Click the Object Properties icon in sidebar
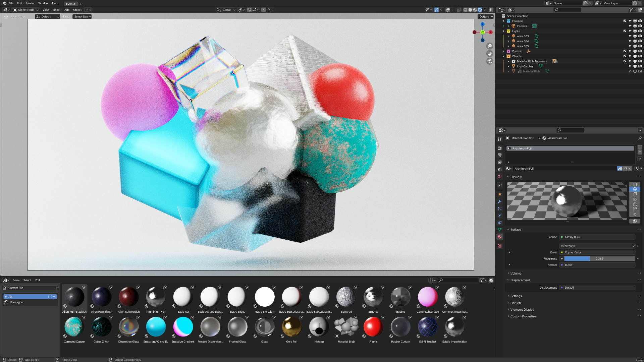This screenshot has height=362, width=644. (500, 193)
